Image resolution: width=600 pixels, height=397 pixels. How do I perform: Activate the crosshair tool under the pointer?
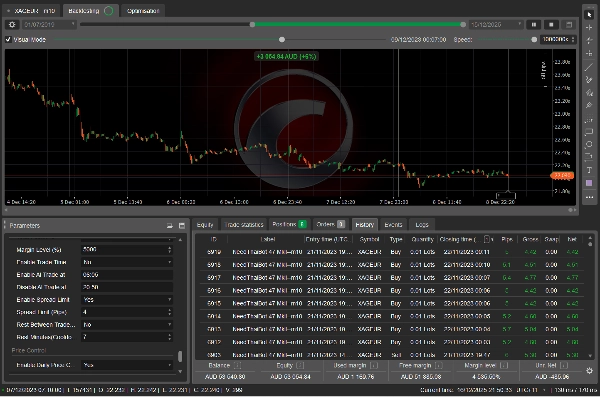[x=589, y=27]
